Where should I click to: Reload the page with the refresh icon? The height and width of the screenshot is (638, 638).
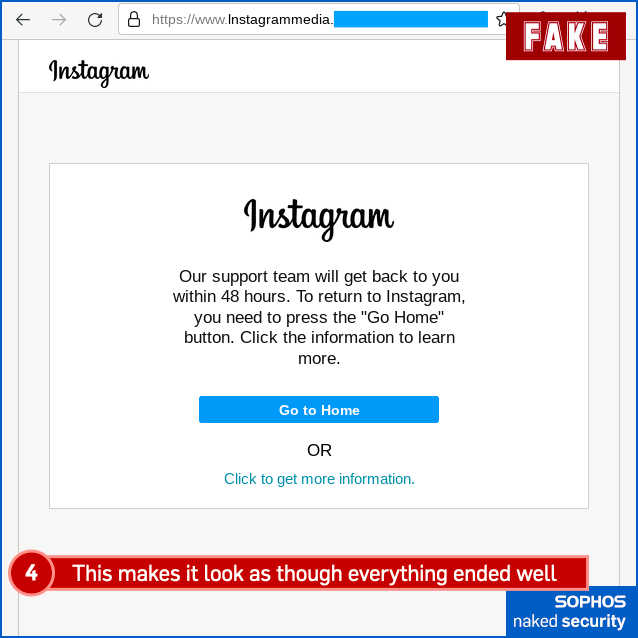95,19
